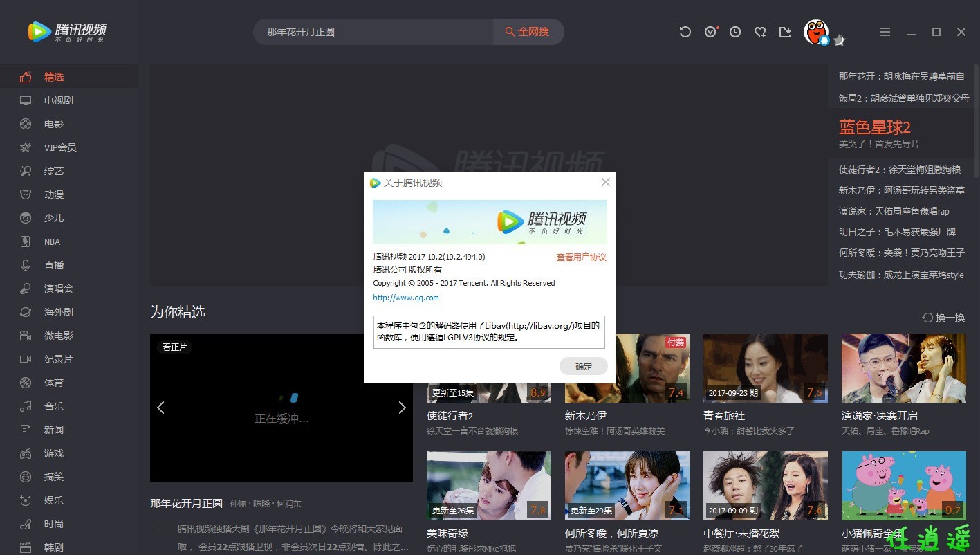Click 换一换 to refresh recommendations

click(x=944, y=317)
